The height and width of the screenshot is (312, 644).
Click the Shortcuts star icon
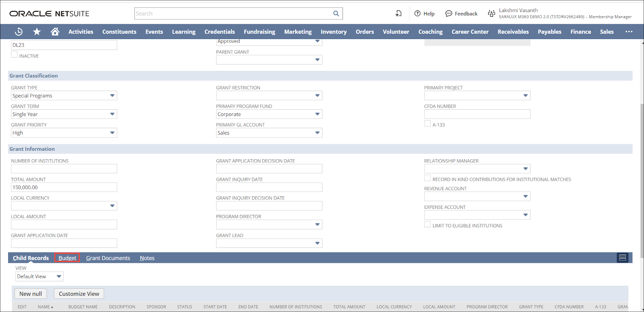[37, 31]
